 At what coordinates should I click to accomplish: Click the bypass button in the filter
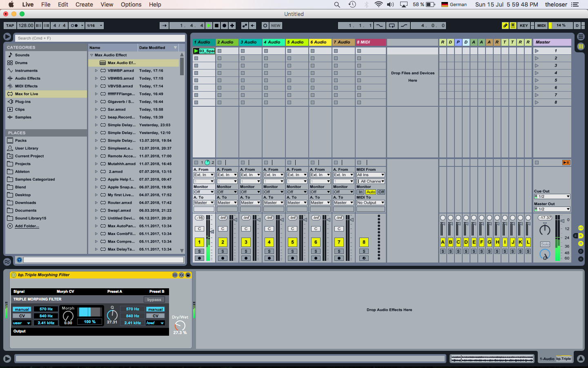(x=154, y=300)
